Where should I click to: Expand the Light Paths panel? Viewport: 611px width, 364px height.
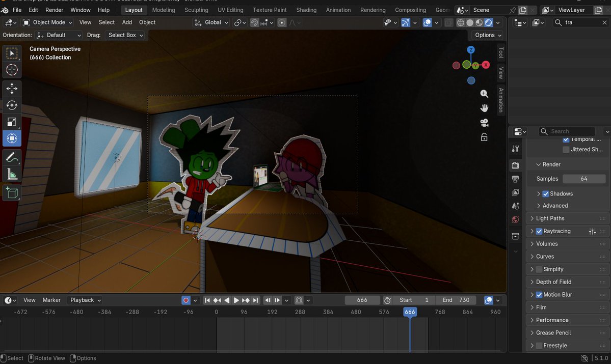click(x=549, y=218)
